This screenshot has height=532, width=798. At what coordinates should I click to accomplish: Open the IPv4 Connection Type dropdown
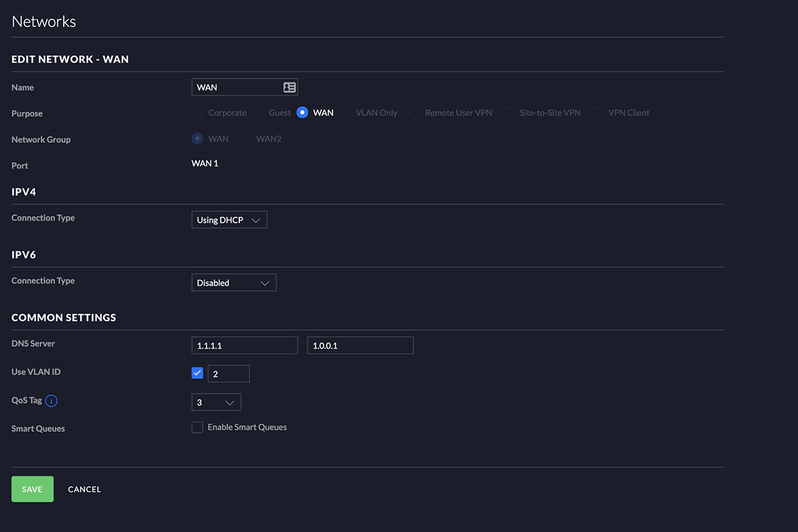click(229, 220)
